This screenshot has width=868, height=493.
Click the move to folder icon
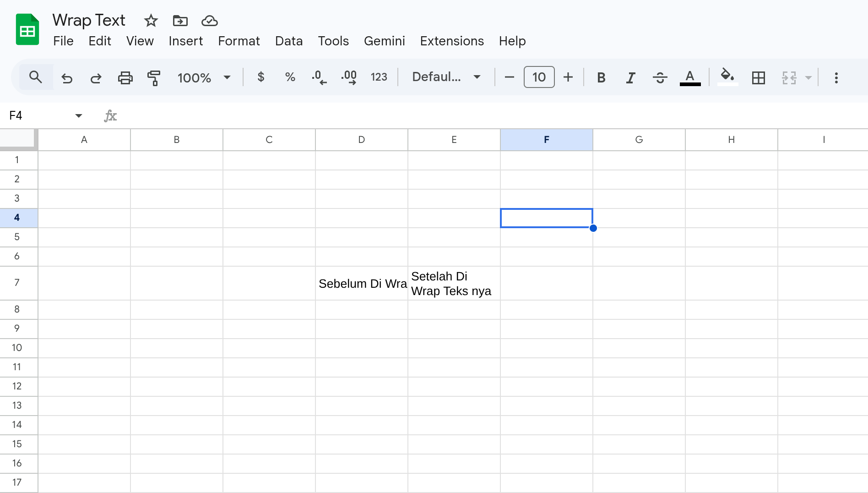coord(180,21)
